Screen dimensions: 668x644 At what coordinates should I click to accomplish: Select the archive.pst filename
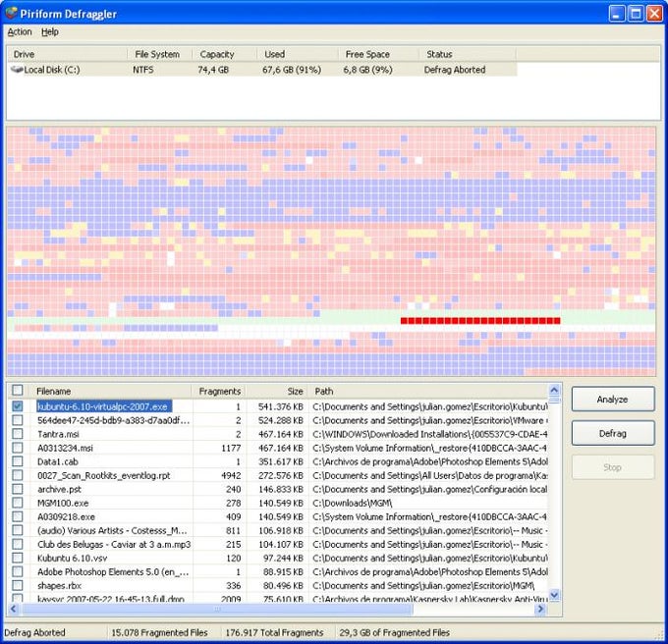(x=59, y=490)
